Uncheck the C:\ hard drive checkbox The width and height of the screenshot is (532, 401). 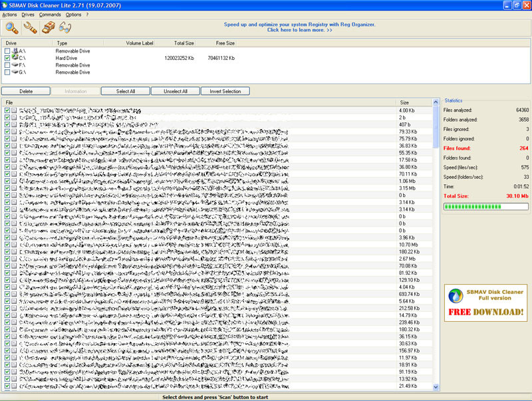[x=7, y=58]
